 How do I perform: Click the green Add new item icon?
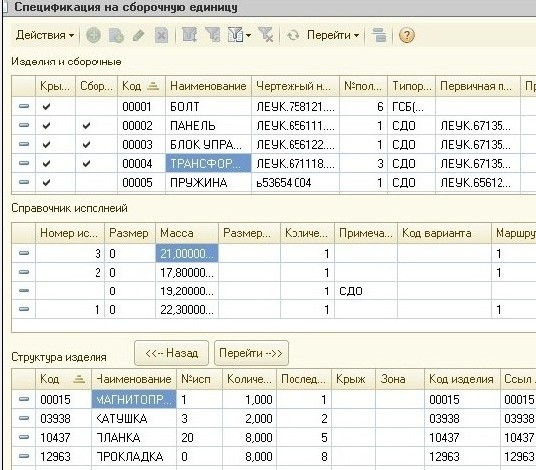[93, 35]
